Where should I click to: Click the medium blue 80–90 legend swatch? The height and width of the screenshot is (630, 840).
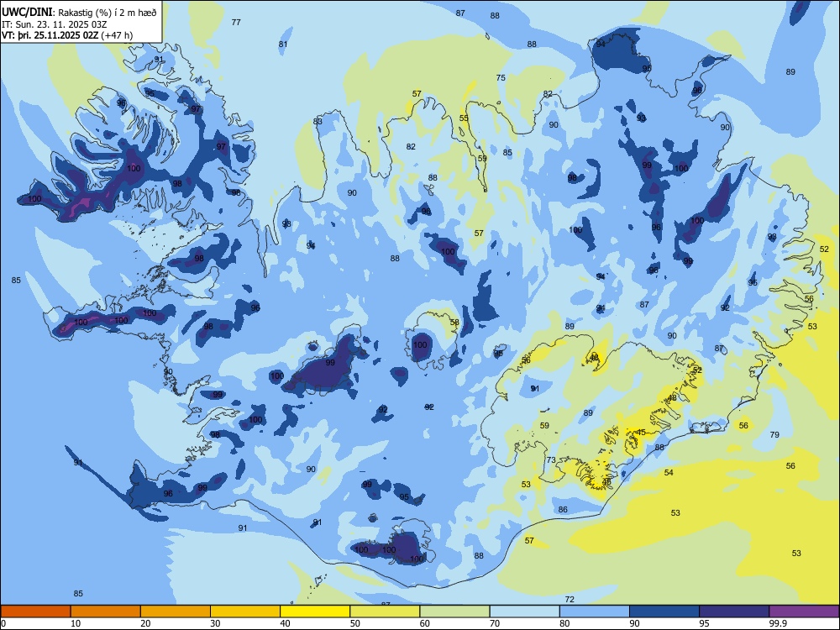coord(595,612)
